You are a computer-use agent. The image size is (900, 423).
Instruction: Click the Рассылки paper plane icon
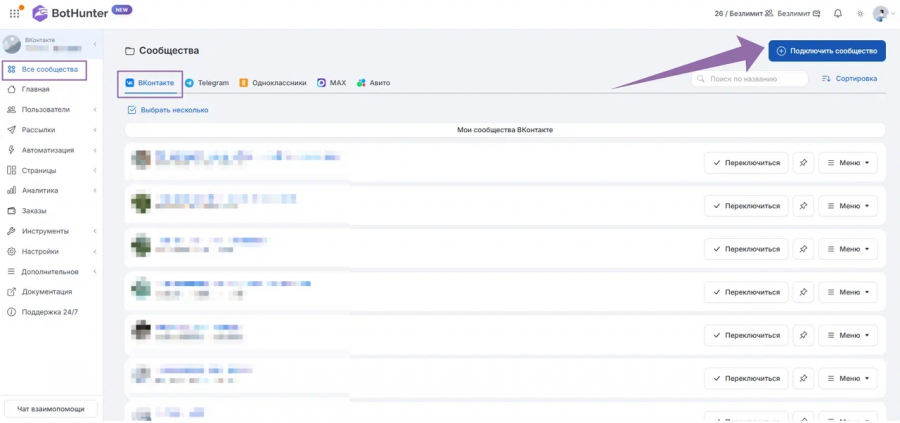tap(11, 130)
